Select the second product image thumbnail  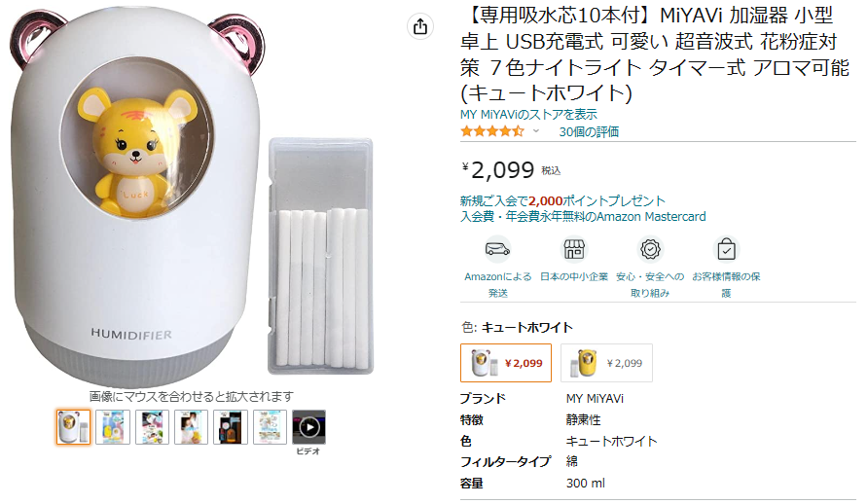pos(113,427)
